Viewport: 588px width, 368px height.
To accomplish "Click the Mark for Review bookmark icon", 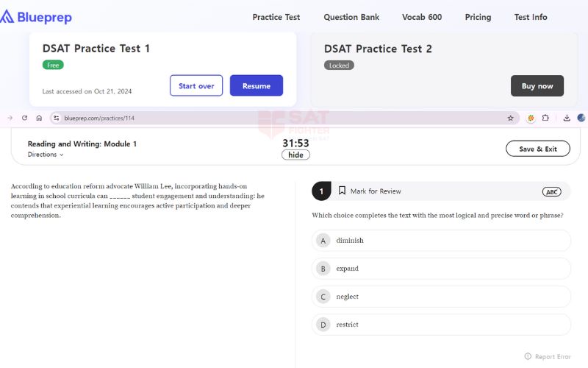I will (342, 191).
